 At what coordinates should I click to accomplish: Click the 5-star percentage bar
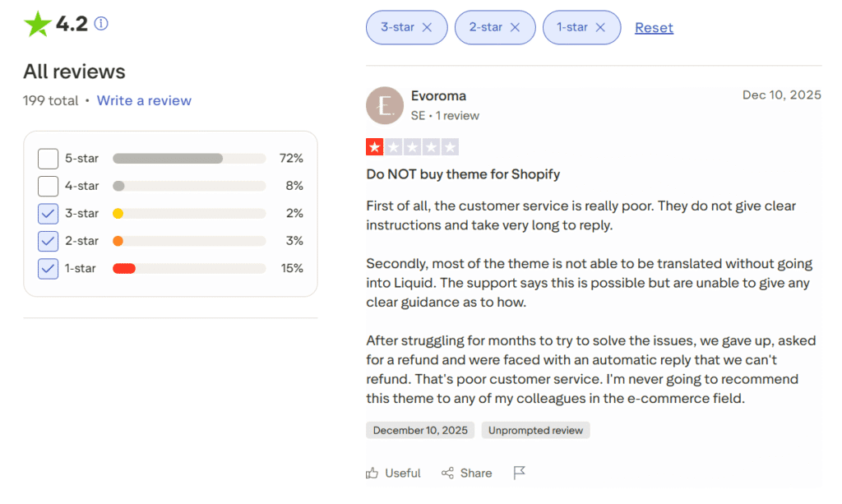(188, 158)
